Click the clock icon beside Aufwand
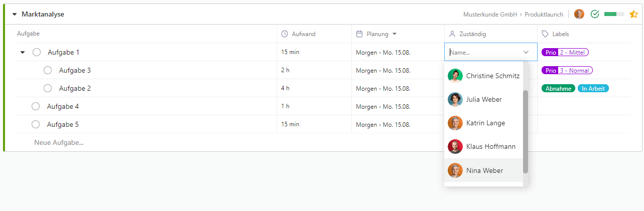 (285, 34)
